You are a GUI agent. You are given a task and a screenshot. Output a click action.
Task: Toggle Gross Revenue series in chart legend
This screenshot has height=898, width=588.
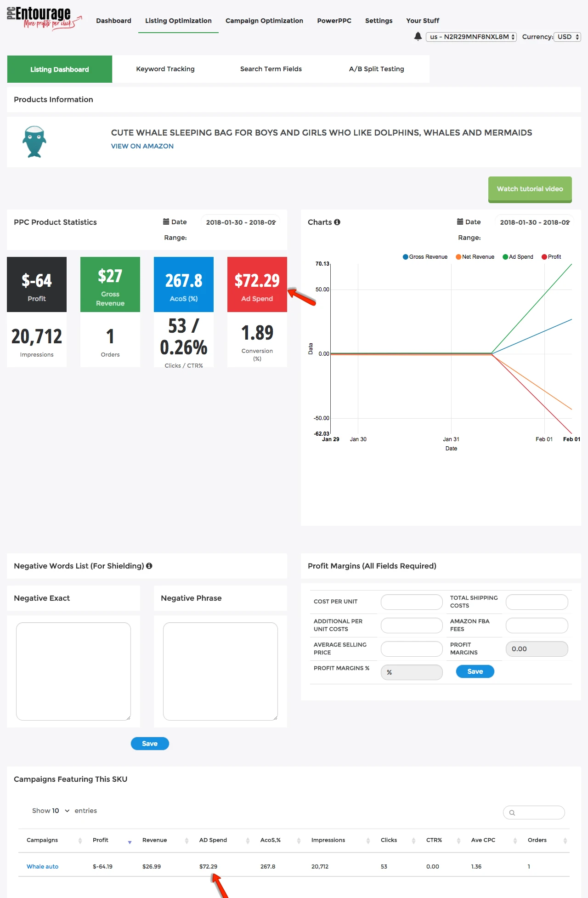425,257
